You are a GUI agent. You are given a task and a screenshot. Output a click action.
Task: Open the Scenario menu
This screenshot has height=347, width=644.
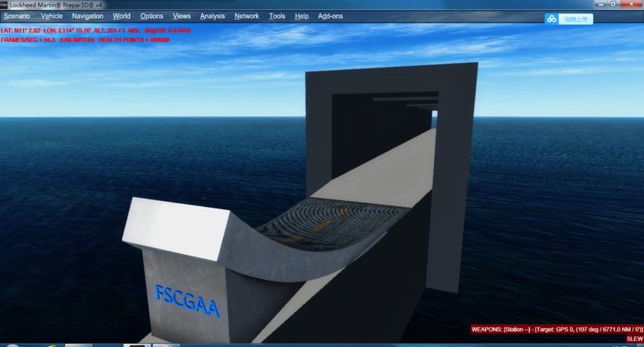click(16, 16)
